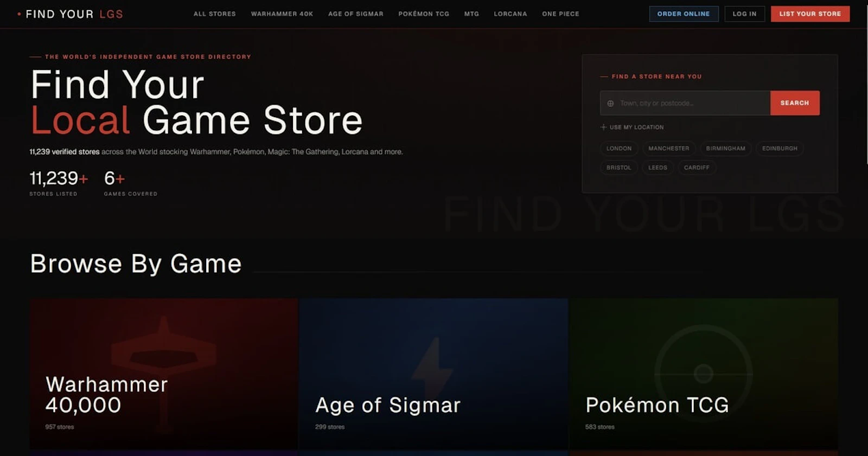Open the Age of Sigmar game card
This screenshot has height=456, width=868.
coord(433,374)
